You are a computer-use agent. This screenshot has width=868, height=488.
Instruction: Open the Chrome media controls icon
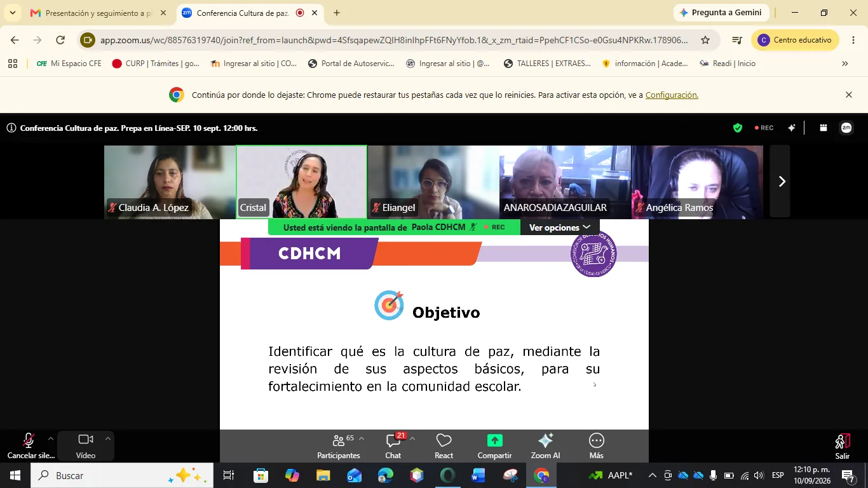click(737, 40)
